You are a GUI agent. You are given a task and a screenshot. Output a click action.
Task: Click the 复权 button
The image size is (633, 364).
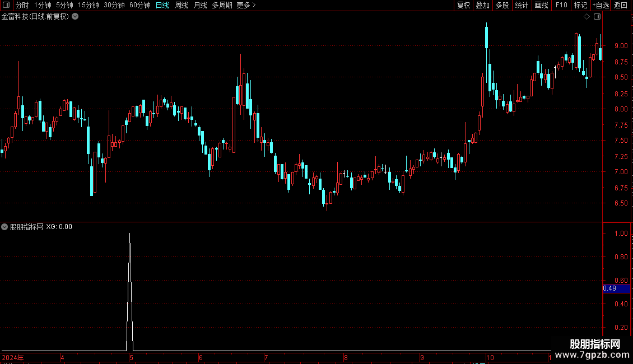click(463, 5)
